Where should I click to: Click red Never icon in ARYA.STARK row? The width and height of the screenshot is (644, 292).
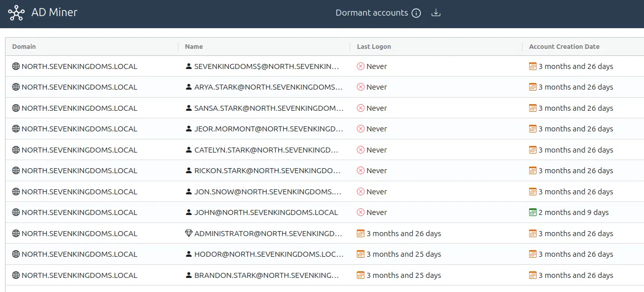360,87
